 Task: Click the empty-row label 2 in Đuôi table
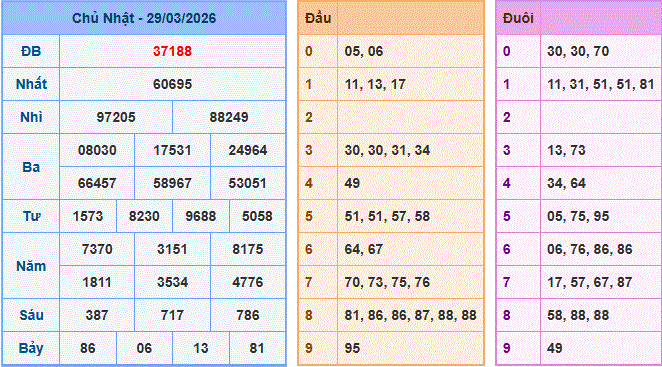[507, 117]
